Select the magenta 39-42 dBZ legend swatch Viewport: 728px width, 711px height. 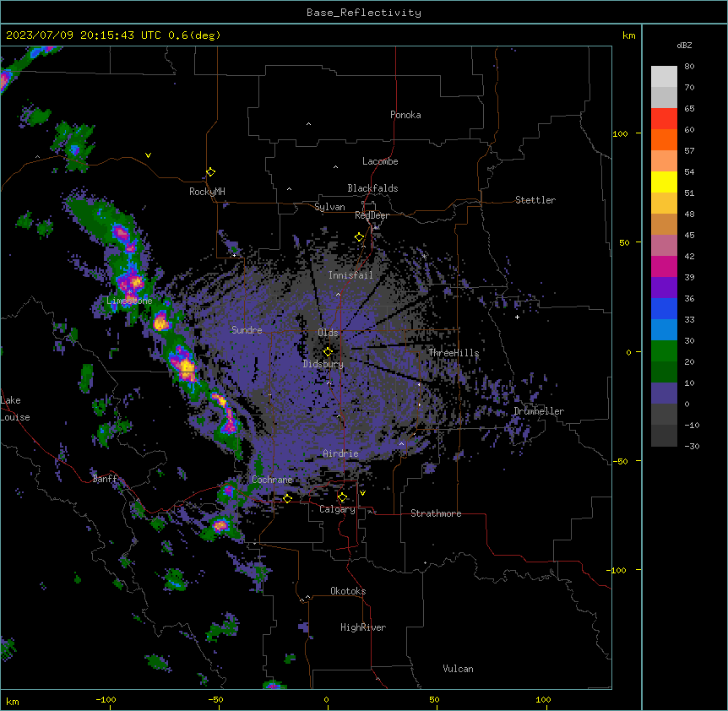click(x=664, y=266)
